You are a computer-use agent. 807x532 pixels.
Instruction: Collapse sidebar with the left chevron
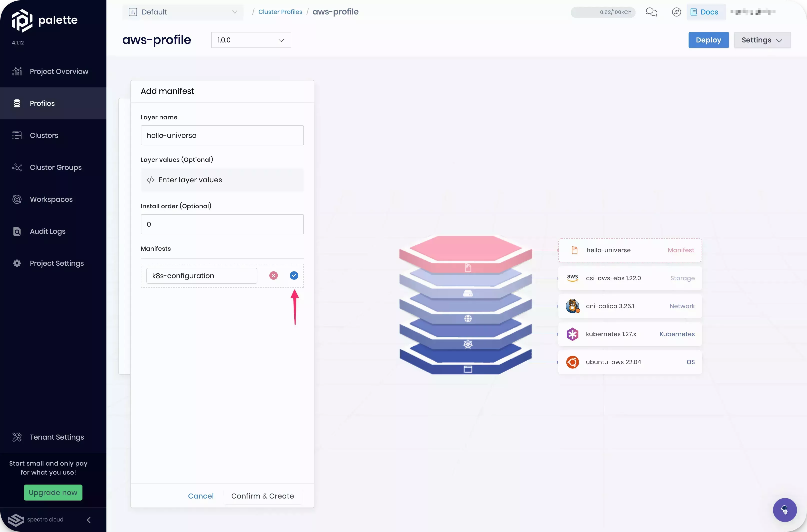tap(89, 520)
